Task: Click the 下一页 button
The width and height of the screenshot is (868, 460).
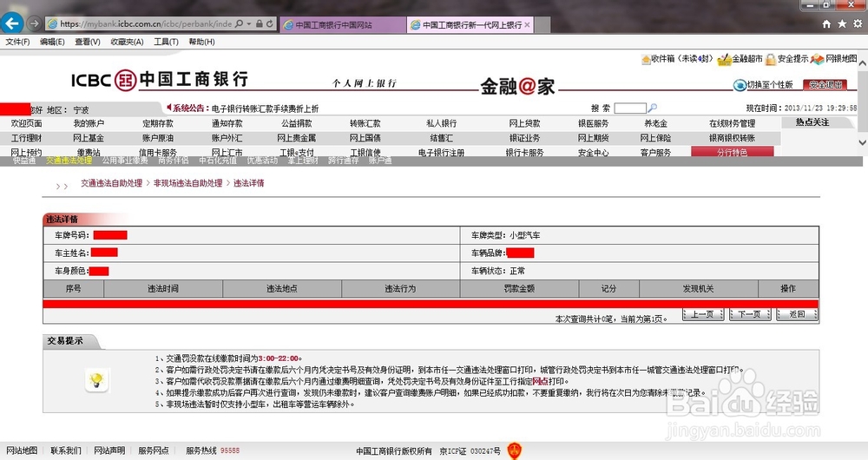Action: [x=750, y=314]
